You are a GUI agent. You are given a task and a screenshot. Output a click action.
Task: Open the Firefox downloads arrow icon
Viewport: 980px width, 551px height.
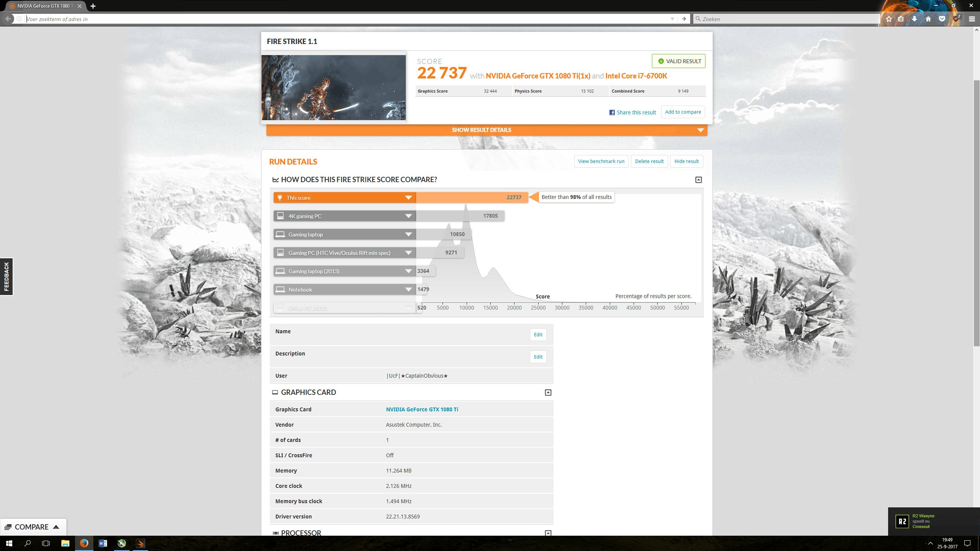pos(915,19)
